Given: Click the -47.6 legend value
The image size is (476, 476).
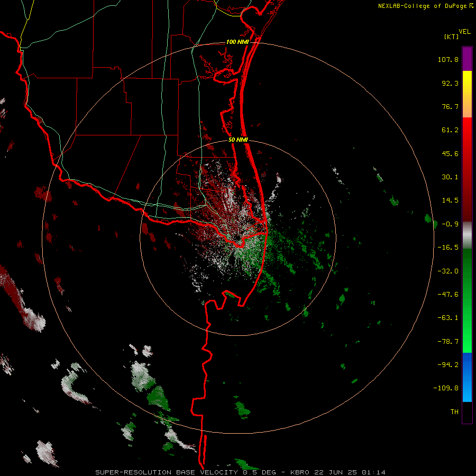Looking at the screenshot, I should [448, 295].
